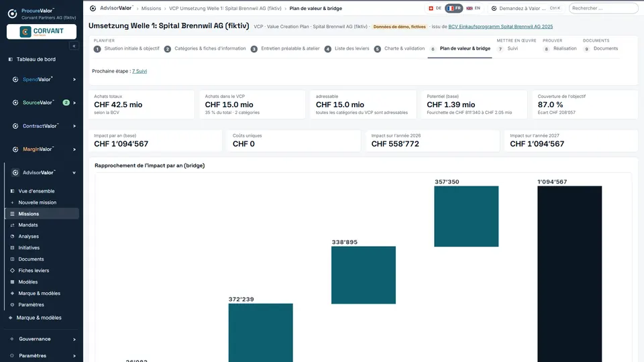Image resolution: width=644 pixels, height=362 pixels.
Task: Click the Données de démo, fictives badge
Action: (x=399, y=27)
